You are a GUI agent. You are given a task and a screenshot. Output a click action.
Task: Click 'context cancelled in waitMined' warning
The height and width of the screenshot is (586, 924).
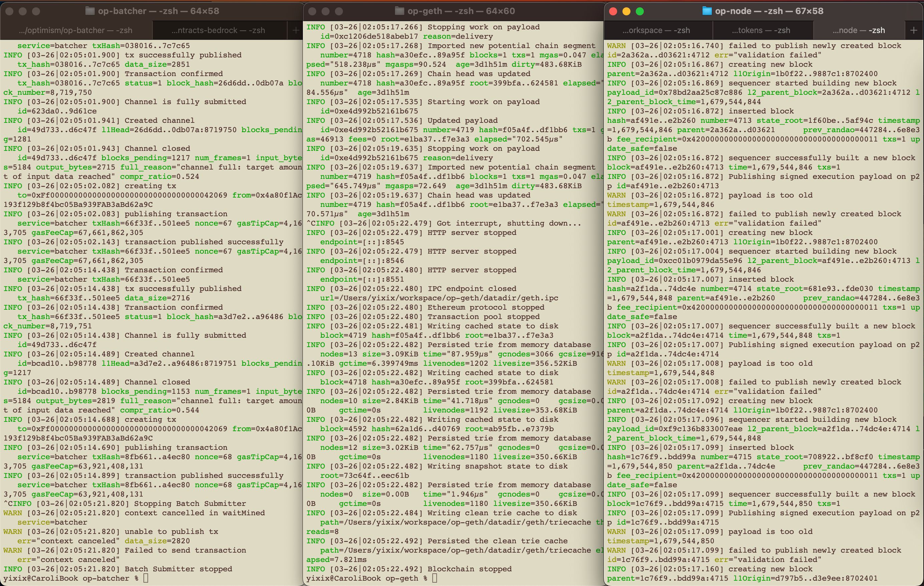[134, 513]
